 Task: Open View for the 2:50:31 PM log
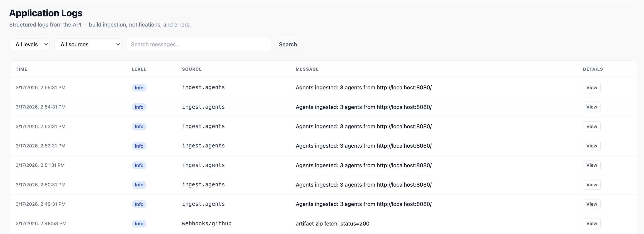coord(591,185)
